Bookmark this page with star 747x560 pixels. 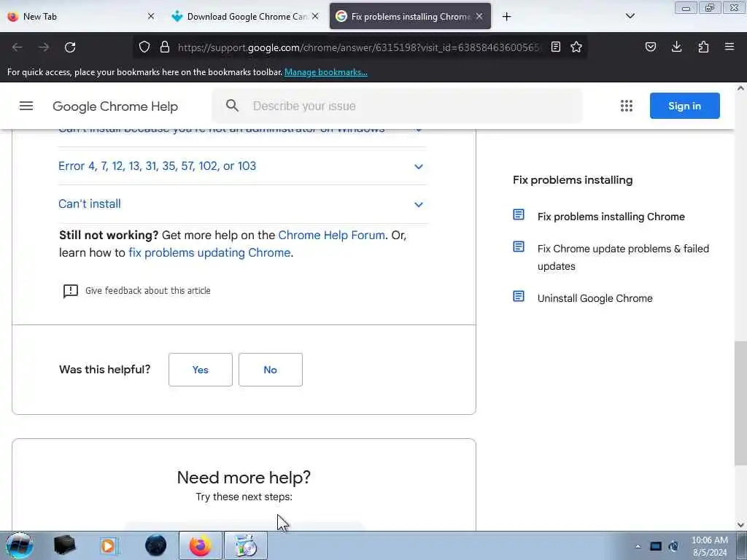576,47
